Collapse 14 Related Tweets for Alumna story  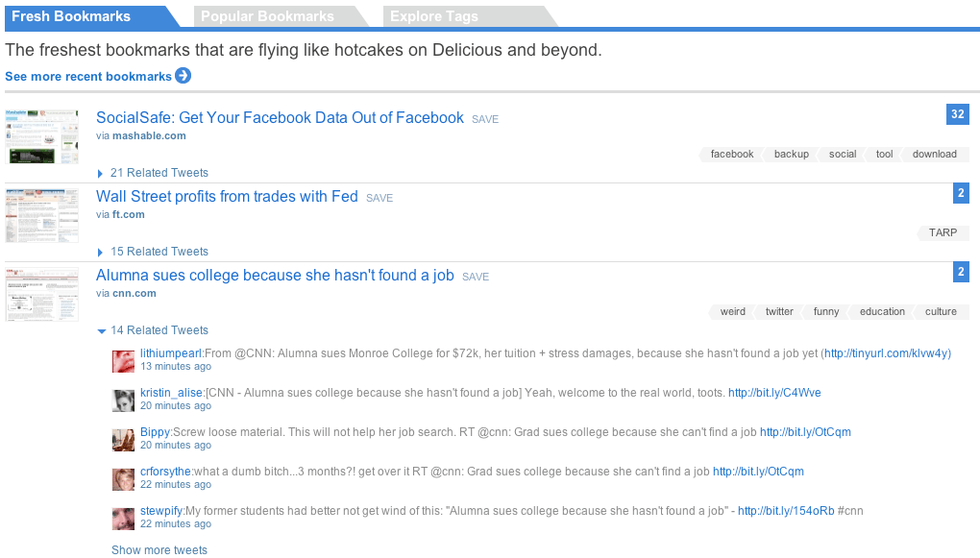[x=153, y=330]
